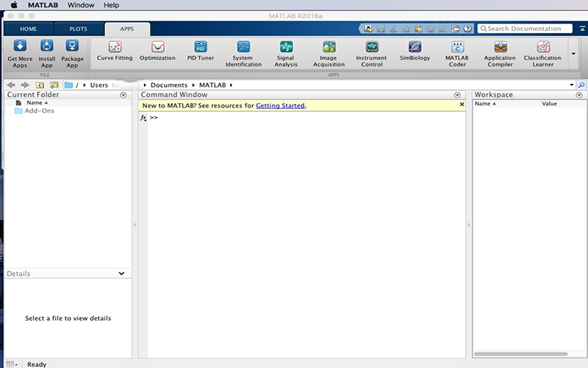Open the Application Compiler app

500,54
